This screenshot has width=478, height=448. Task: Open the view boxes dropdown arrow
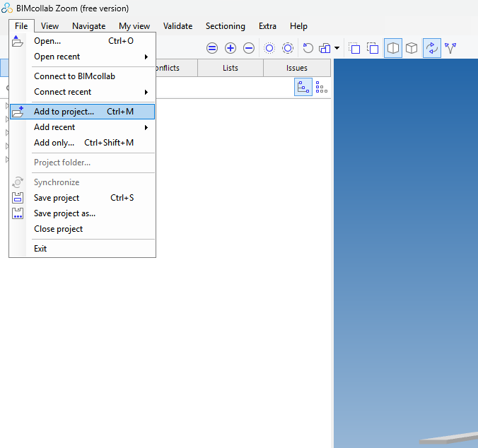point(337,48)
